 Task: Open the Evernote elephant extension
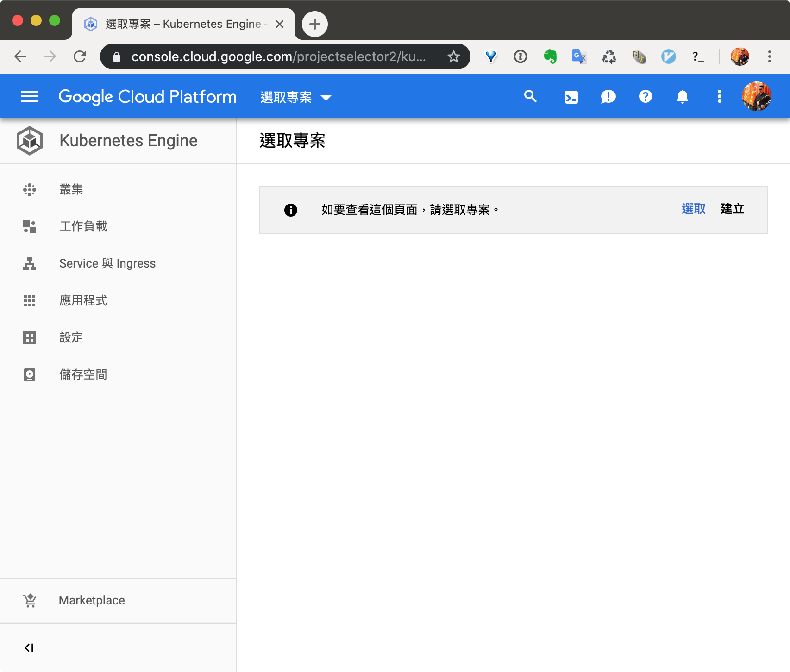550,56
